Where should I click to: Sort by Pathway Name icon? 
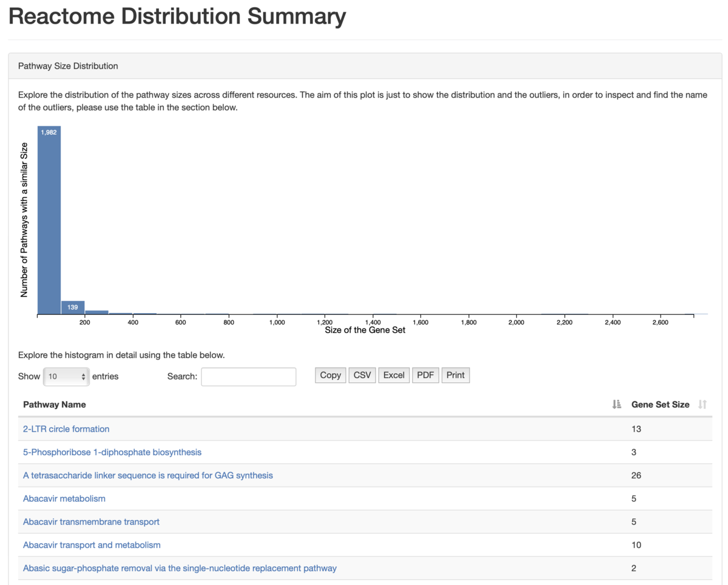(x=617, y=404)
